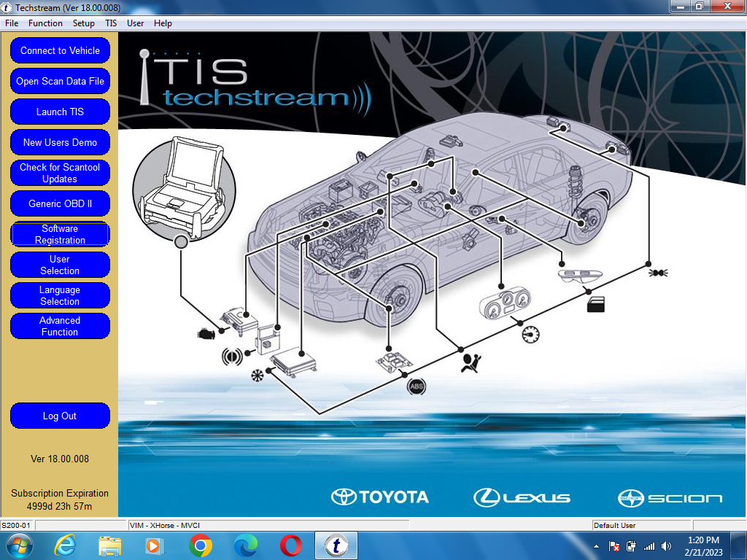Image resolution: width=747 pixels, height=560 pixels.
Task: Open the TIS menu
Action: pyautogui.click(x=111, y=23)
